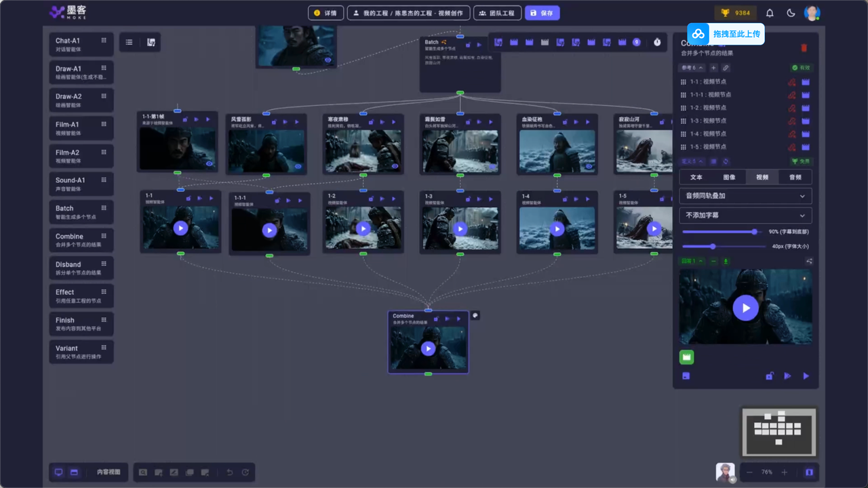Click the notification bell icon
868x488 pixels.
(770, 13)
